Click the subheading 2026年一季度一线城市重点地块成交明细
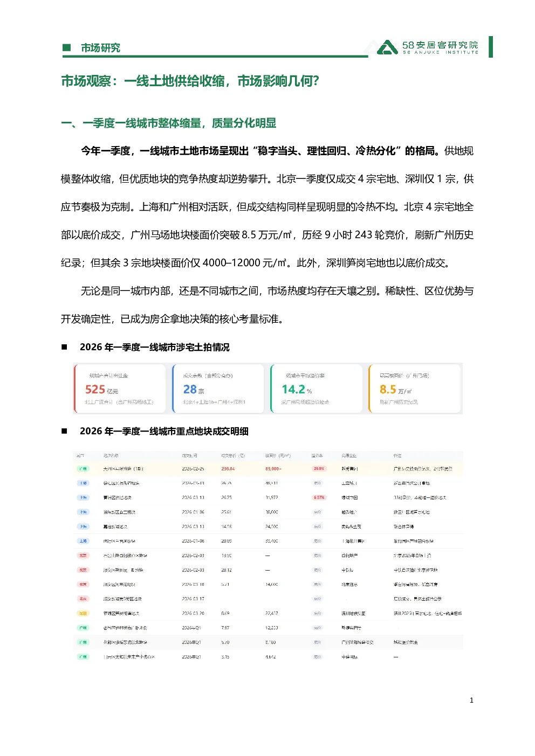 point(164,431)
